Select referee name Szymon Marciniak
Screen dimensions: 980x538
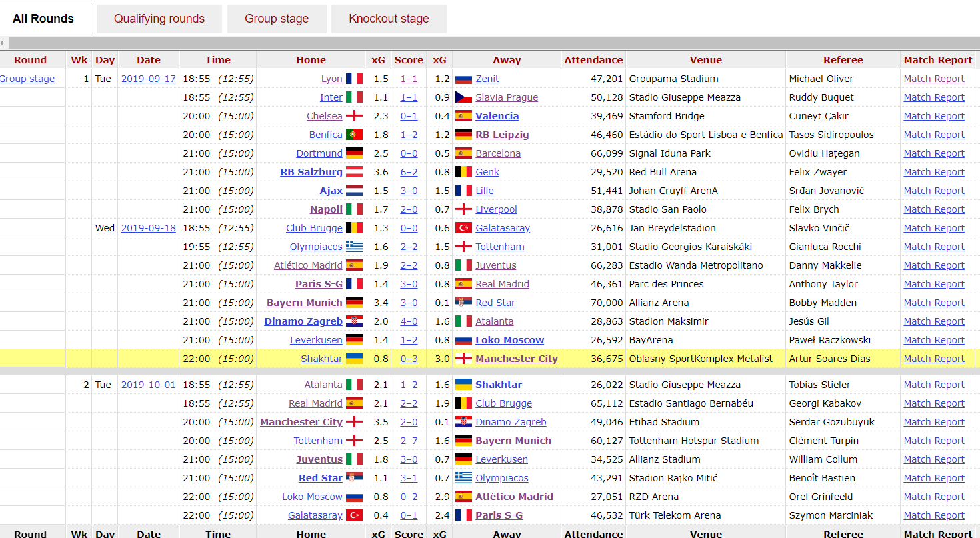point(831,515)
